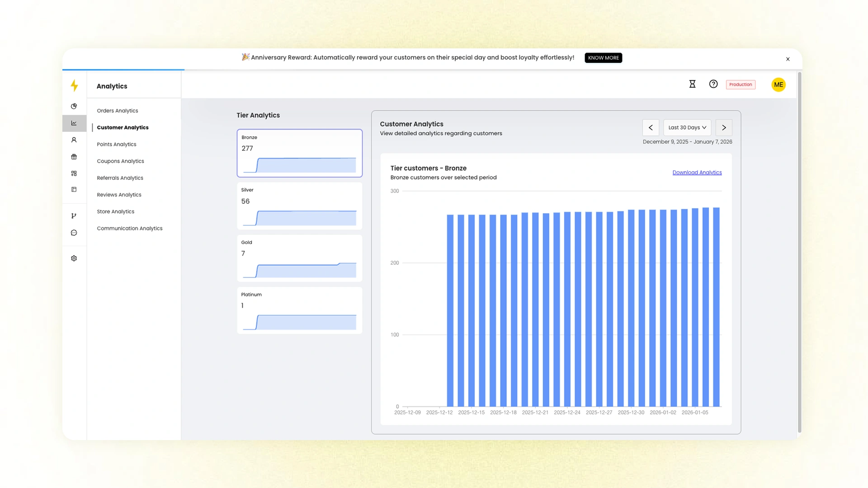Click the lightning bolt logo icon
This screenshot has height=488, width=868.
coord(75,85)
